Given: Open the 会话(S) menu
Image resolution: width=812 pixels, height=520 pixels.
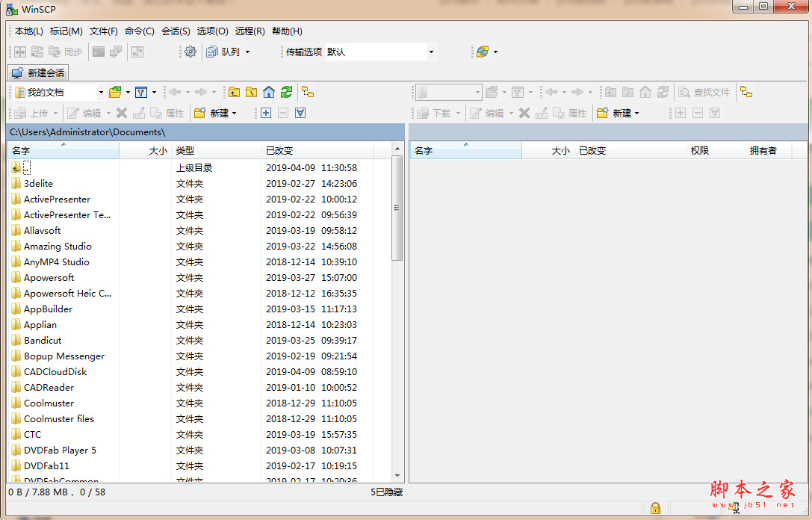Looking at the screenshot, I should pos(176,31).
